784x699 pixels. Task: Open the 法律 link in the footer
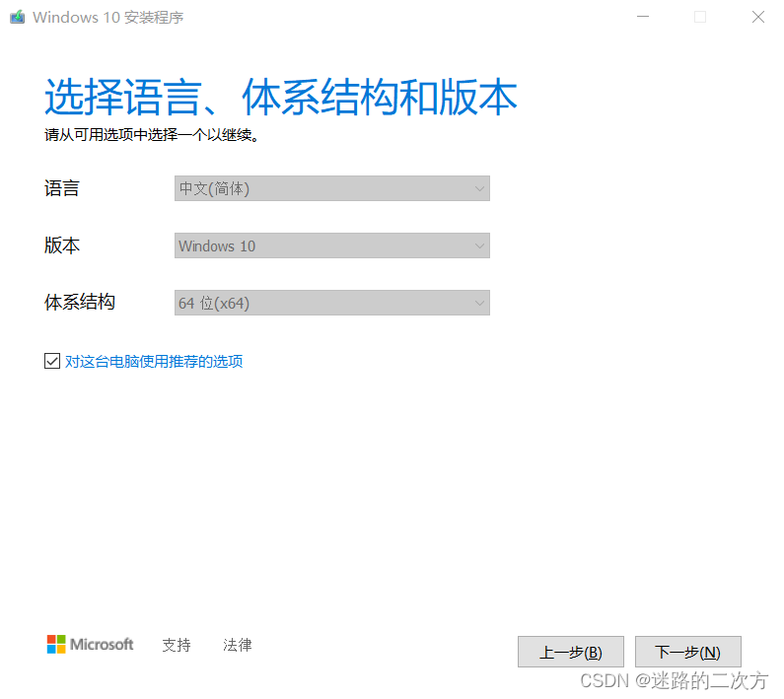pos(238,645)
